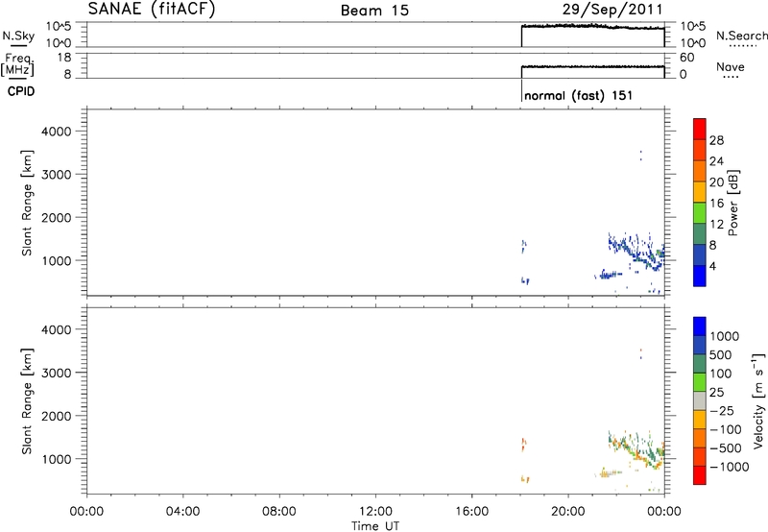
Task: Select the Freq. [MHz] axis label
Action: tap(18, 64)
